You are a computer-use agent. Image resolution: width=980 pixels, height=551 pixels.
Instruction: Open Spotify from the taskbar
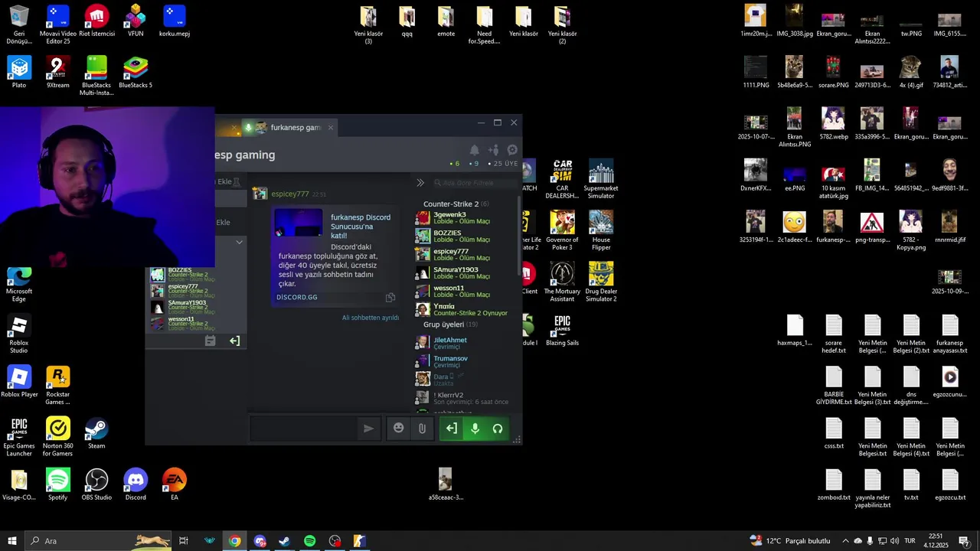[309, 541]
